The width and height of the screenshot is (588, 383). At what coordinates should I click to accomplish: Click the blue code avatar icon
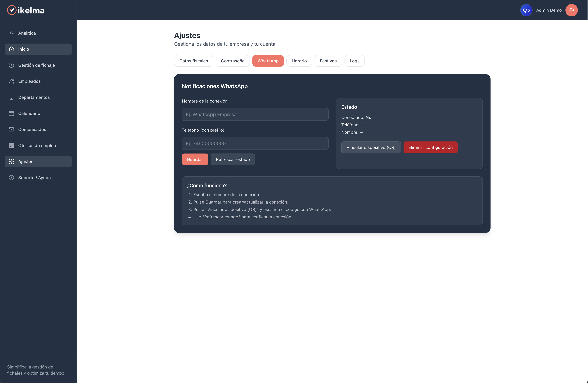(526, 10)
